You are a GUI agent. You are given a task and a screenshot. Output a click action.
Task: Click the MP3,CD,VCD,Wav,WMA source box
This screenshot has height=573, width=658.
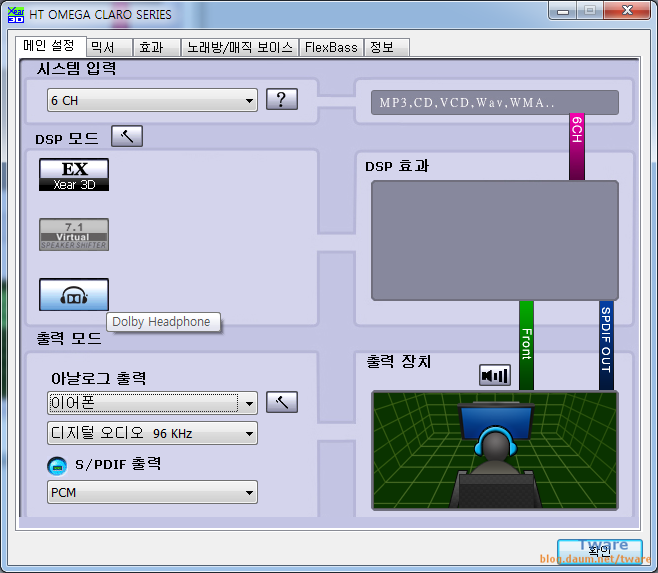[495, 102]
